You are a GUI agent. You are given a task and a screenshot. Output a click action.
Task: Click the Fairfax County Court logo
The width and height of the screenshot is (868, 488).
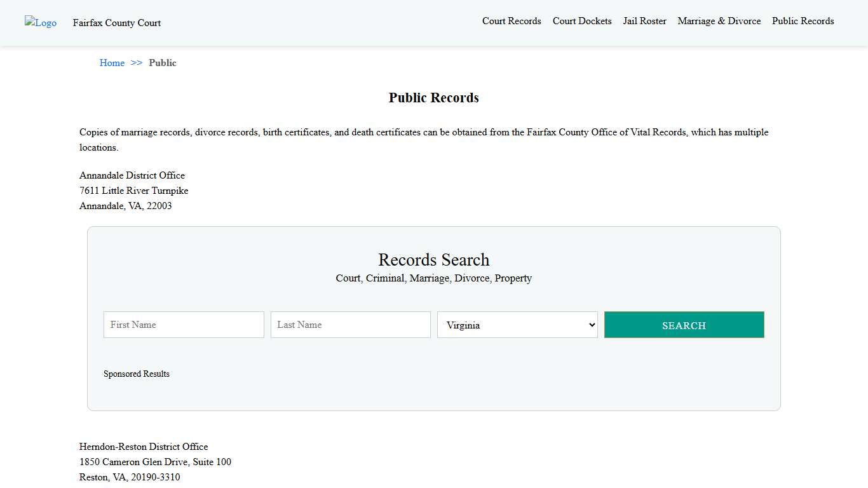click(x=40, y=23)
